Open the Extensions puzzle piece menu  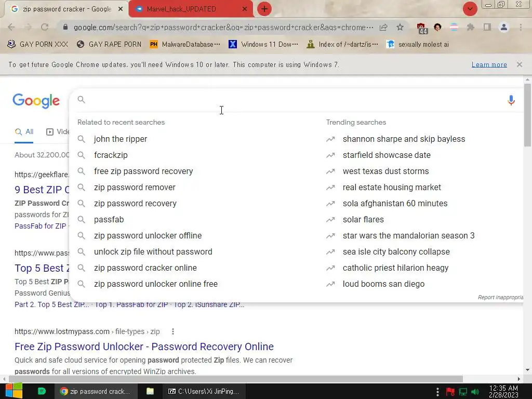coord(471,27)
